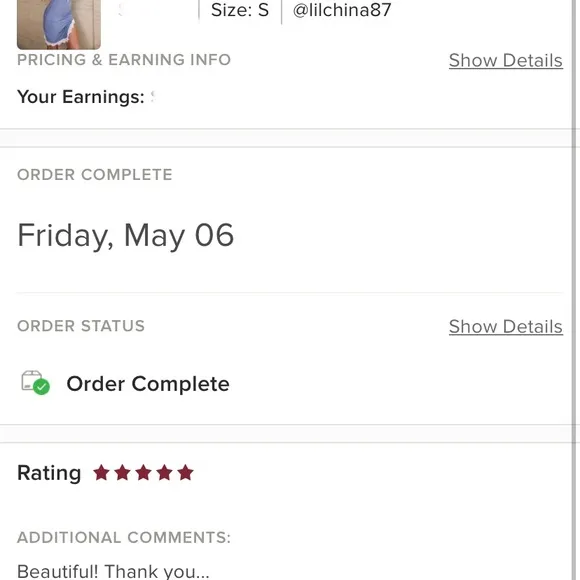Select the second rating star
Viewport: 580px width, 580px height.
[x=122, y=472]
